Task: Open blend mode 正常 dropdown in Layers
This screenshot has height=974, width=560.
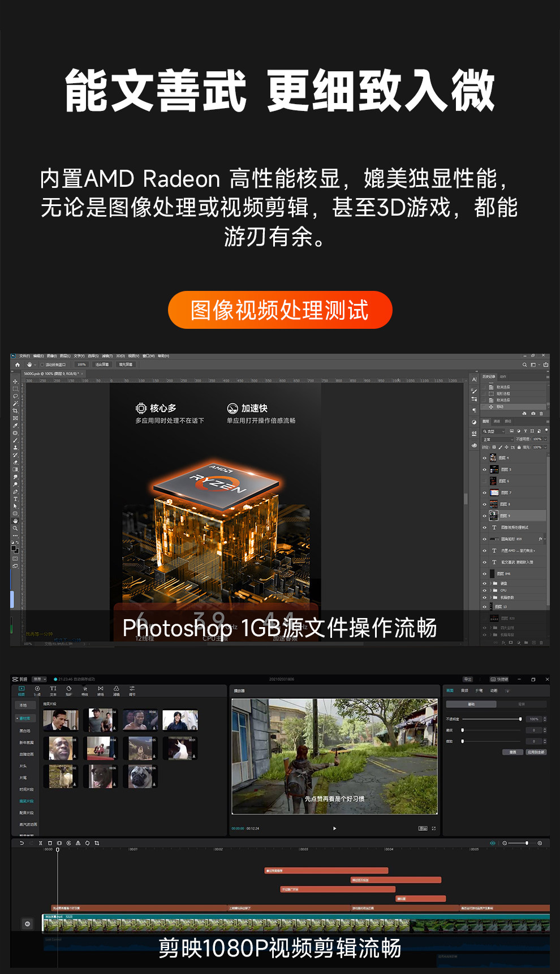Action: 498,439
